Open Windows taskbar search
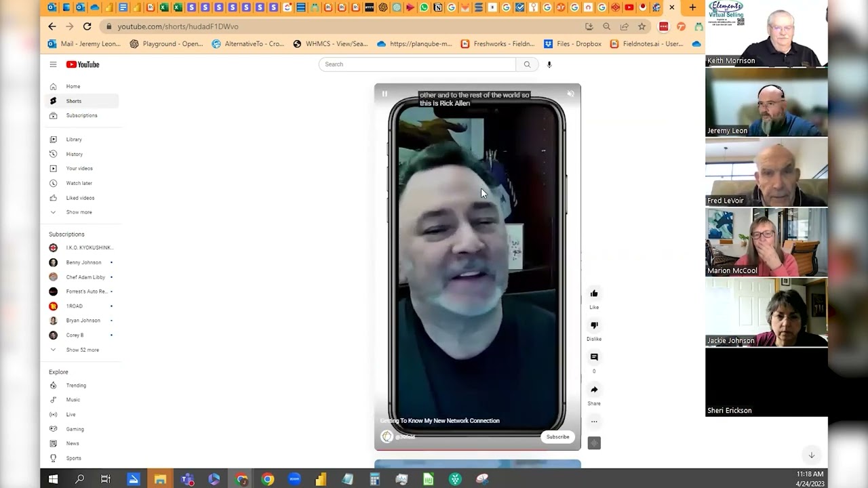This screenshot has width=868, height=488. coord(79,479)
